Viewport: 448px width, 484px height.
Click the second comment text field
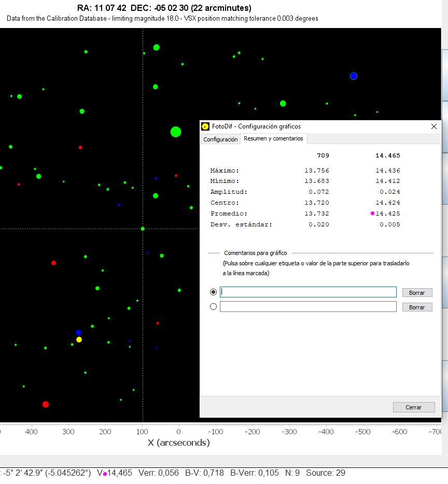(x=308, y=306)
